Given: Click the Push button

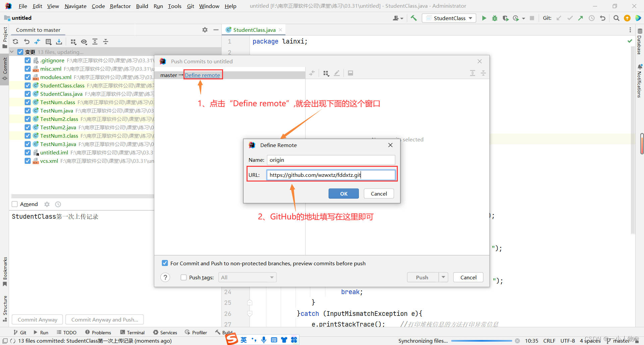Looking at the screenshot, I should (422, 277).
